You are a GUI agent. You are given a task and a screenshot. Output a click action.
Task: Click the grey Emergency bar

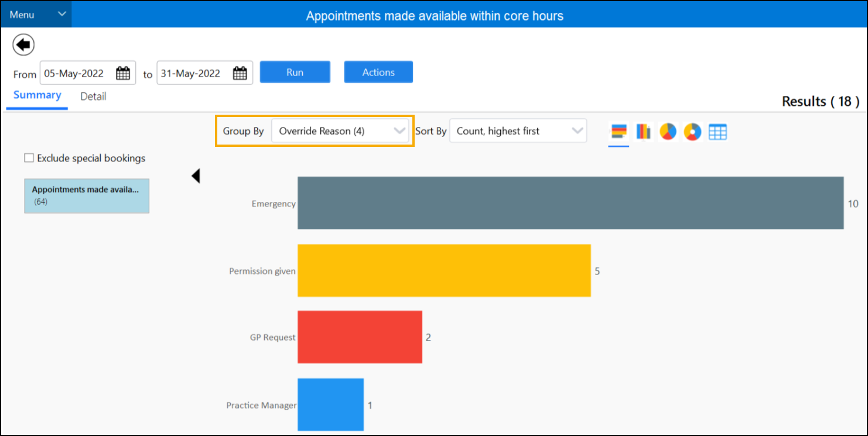(x=570, y=203)
